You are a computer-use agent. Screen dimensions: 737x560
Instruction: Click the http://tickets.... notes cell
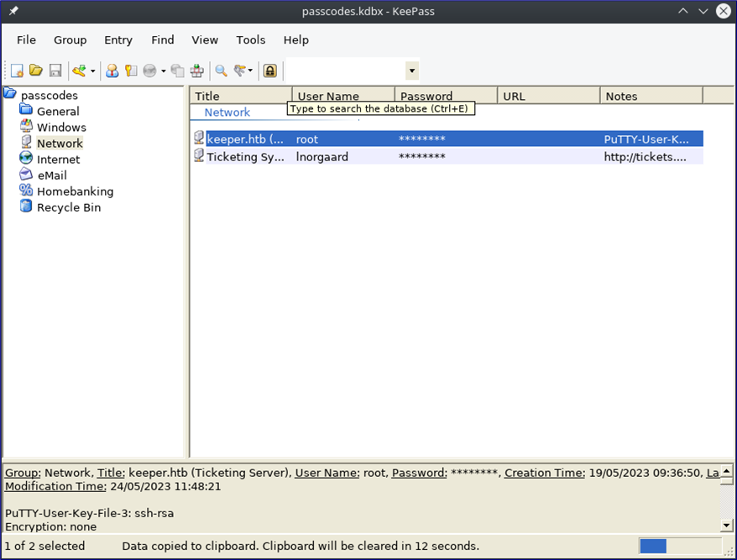pos(645,156)
